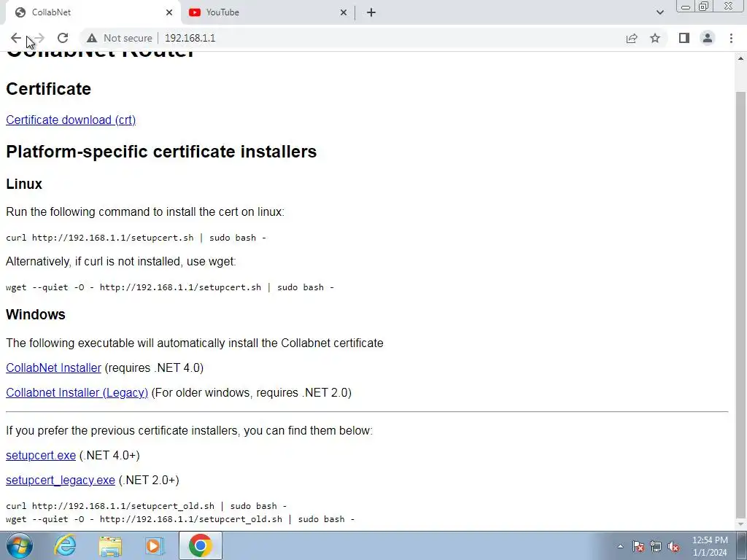Open the Chrome three-dot menu
This screenshot has height=560, width=747.
point(731,38)
